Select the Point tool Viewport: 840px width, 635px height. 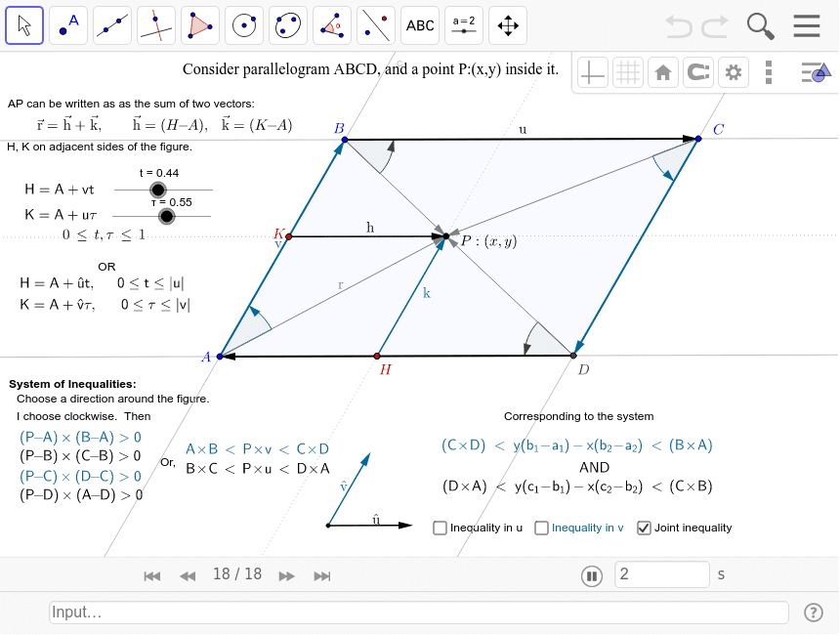pos(67,25)
